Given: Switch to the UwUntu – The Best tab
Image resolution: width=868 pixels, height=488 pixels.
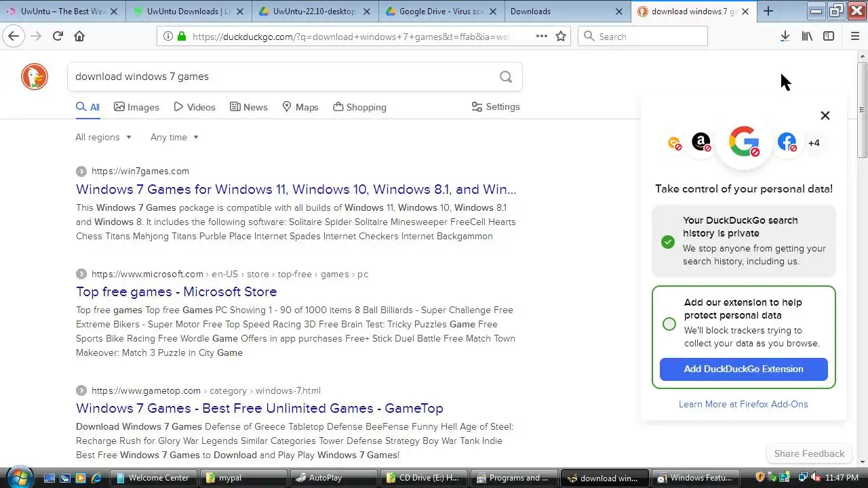Looking at the screenshot, I should point(63,11).
